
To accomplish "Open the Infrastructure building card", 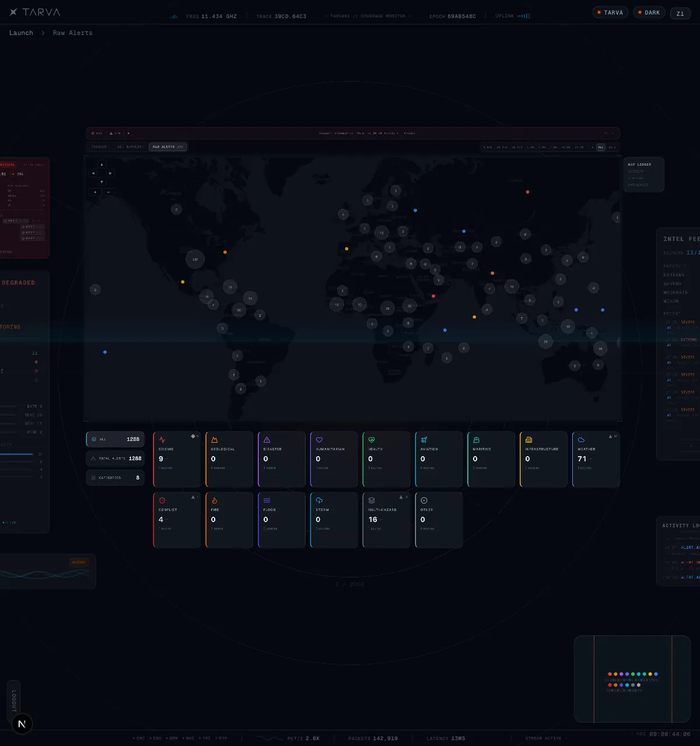I will [x=544, y=460].
